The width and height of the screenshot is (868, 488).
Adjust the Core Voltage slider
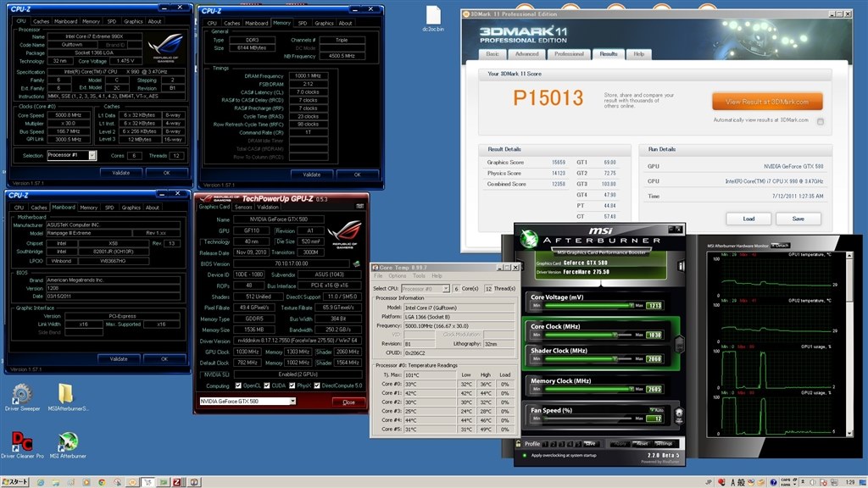[x=588, y=305]
